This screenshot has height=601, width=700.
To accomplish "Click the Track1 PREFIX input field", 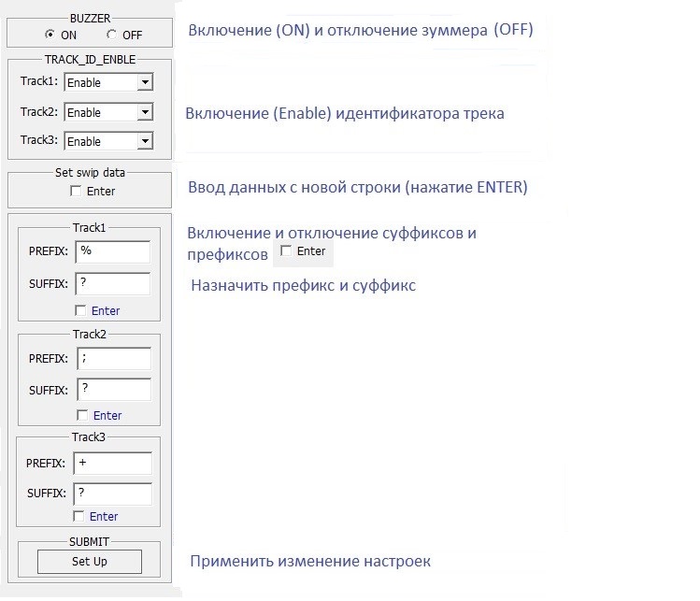I will [x=113, y=251].
